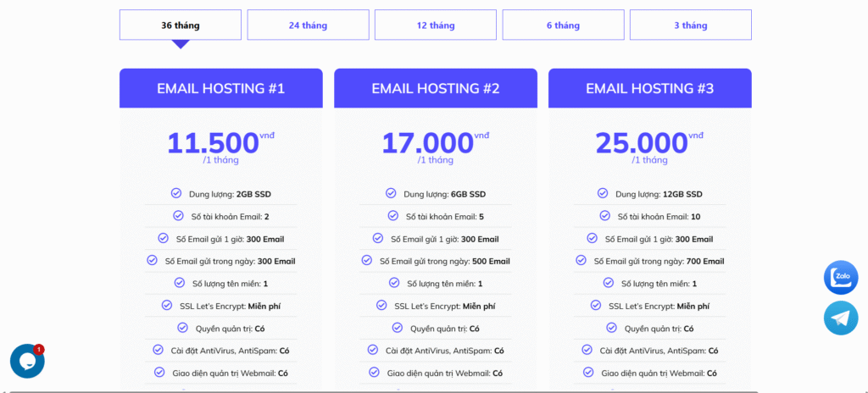The width and height of the screenshot is (868, 393).
Task: Click the EMAIL HOSTING #1 header
Action: coord(220,89)
